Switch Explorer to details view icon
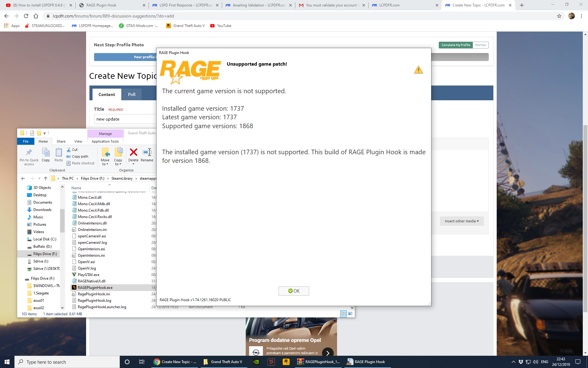The height and width of the screenshot is (368, 588). click(x=343, y=314)
